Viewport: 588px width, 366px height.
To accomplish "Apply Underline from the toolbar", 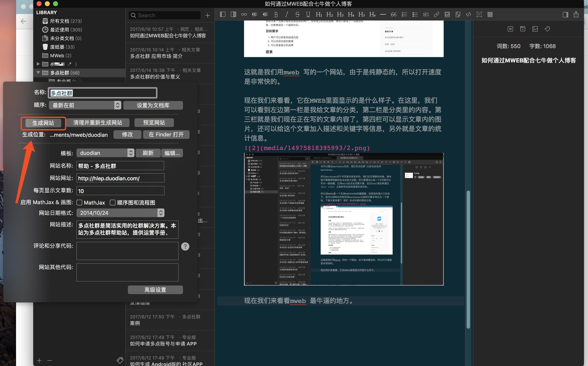I will tap(308, 15).
